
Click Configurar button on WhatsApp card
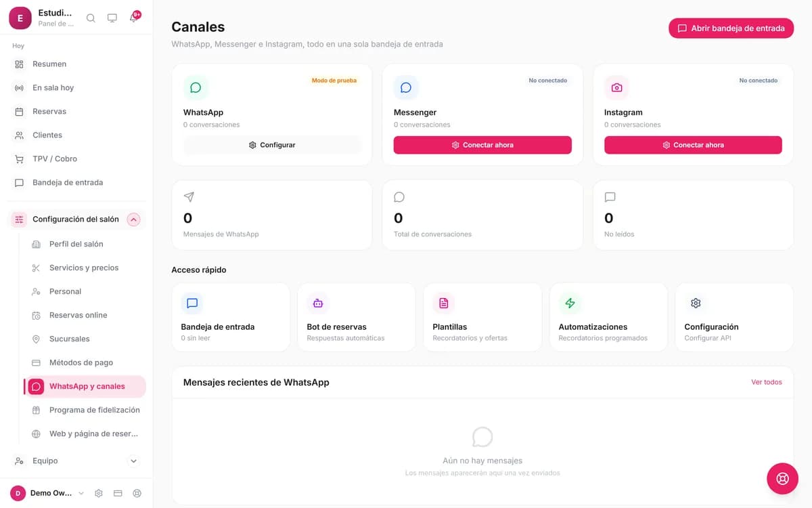[x=272, y=145]
